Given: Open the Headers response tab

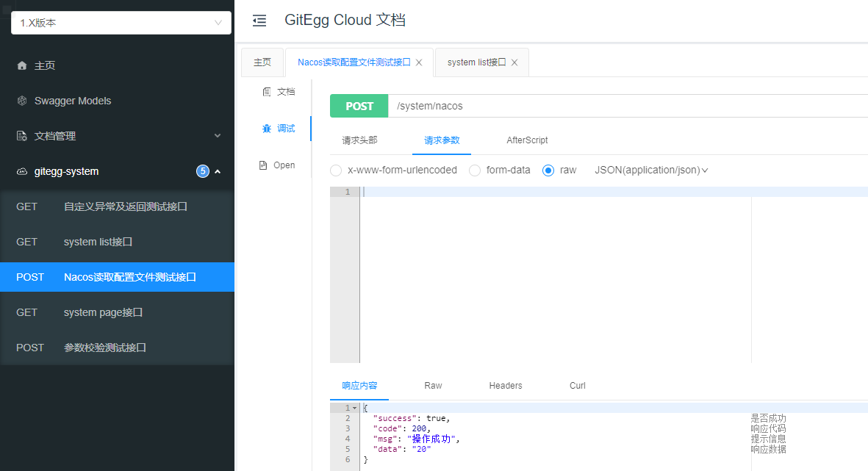Looking at the screenshot, I should click(506, 385).
